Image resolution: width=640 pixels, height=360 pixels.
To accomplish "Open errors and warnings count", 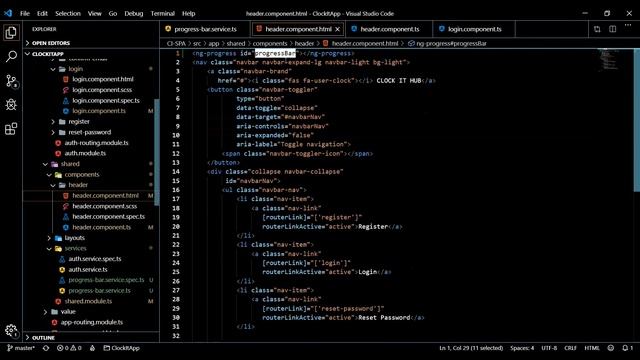I will point(69,348).
